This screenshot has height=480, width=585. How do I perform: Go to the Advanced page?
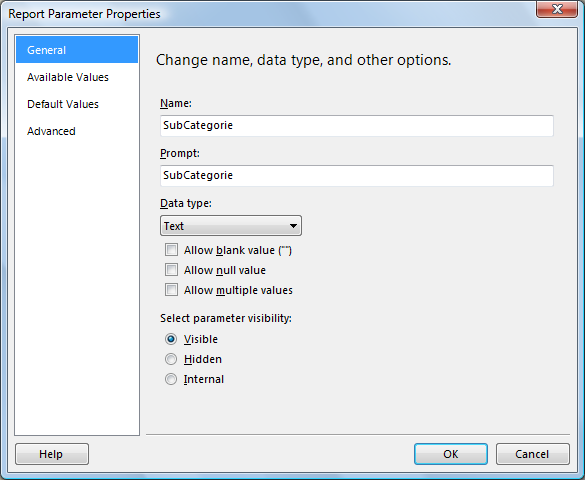pos(51,131)
